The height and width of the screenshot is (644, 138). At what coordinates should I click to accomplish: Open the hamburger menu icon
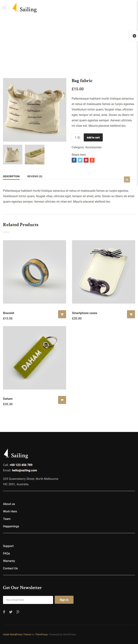(4, 8)
